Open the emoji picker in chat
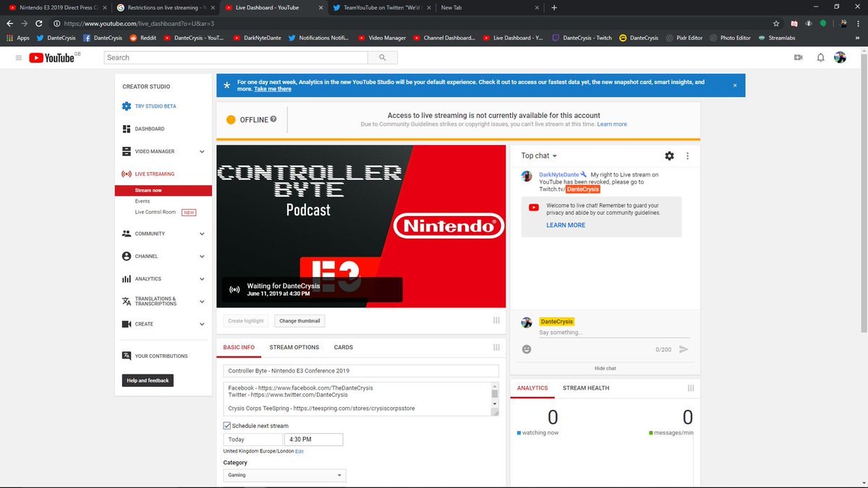This screenshot has width=868, height=488. point(527,349)
